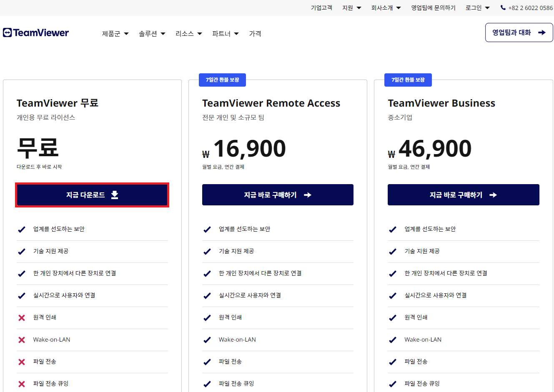Screen dimensions: 554x392
Task: Click the arrow on Business 지금 바로 구매하기
Action: (493, 195)
